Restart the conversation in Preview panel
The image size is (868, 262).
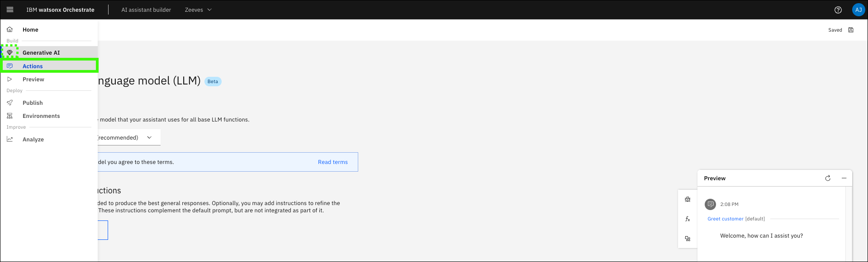828,178
